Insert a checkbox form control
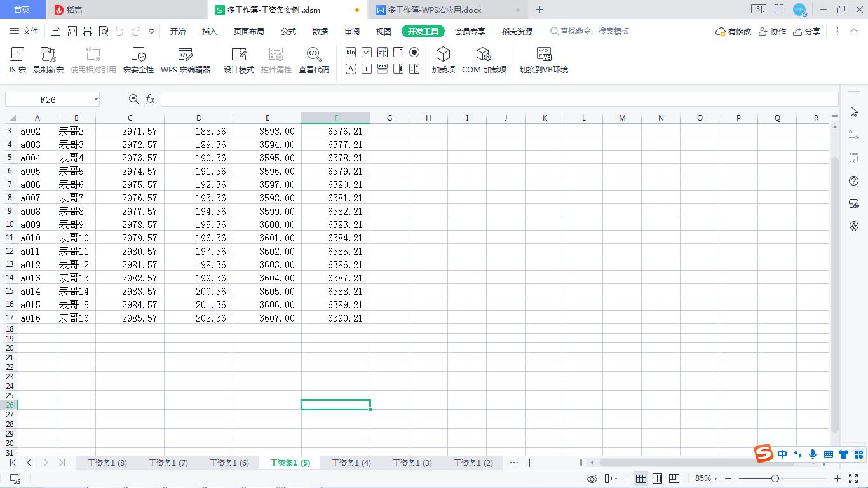868x488 pixels. pyautogui.click(x=367, y=52)
